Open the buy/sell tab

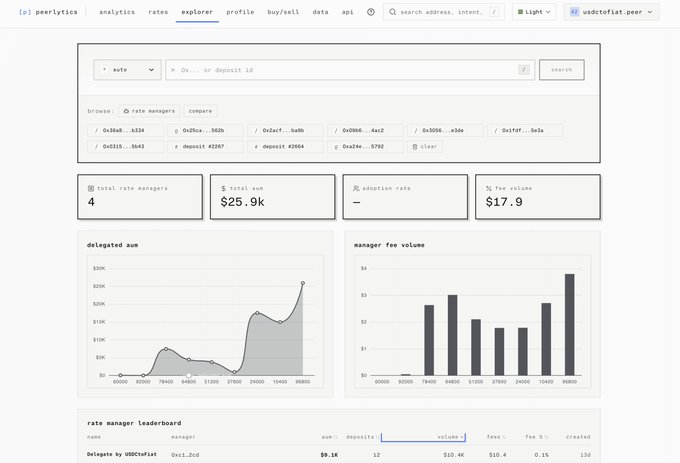[x=283, y=12]
